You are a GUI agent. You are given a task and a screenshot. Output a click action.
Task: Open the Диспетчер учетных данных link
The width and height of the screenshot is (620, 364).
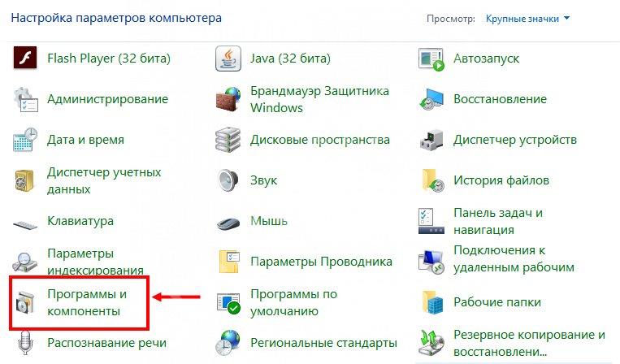(104, 180)
